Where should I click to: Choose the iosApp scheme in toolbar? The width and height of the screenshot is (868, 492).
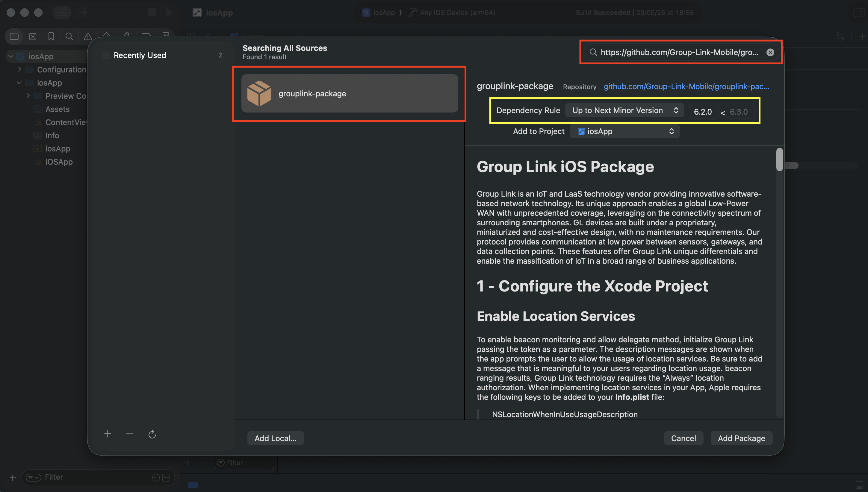[378, 13]
